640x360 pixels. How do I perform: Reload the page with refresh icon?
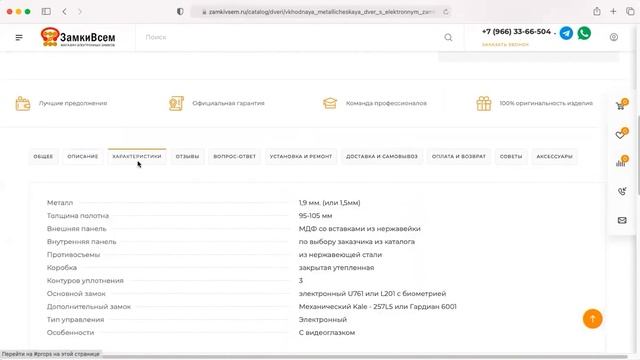click(446, 12)
